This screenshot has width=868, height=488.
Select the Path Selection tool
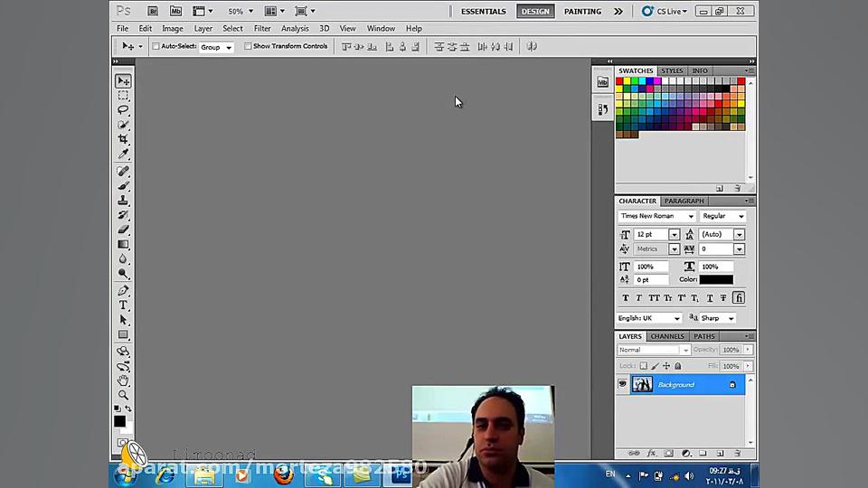[x=123, y=320]
